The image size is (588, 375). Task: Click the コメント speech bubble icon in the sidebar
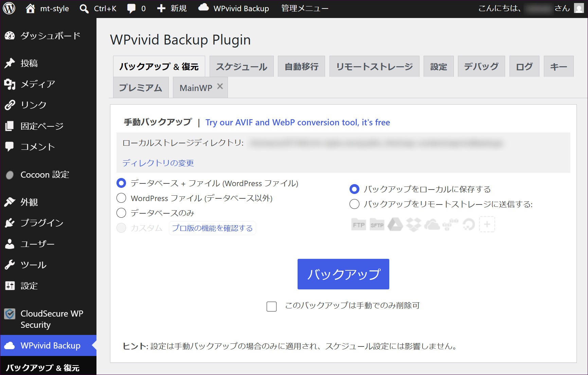click(10, 146)
